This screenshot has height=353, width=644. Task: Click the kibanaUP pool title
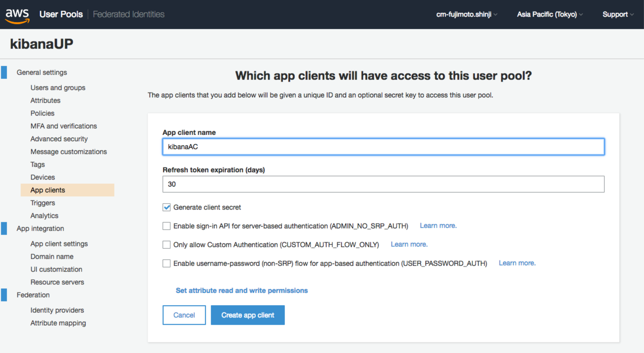[41, 44]
